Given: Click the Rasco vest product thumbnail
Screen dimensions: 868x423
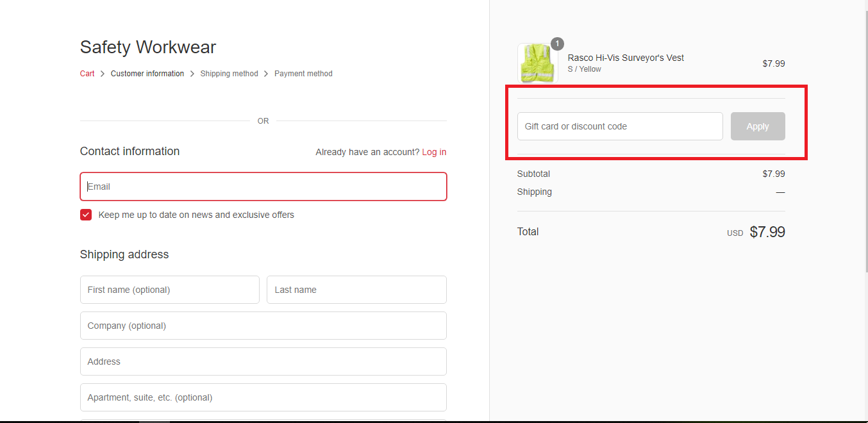Looking at the screenshot, I should coord(537,63).
